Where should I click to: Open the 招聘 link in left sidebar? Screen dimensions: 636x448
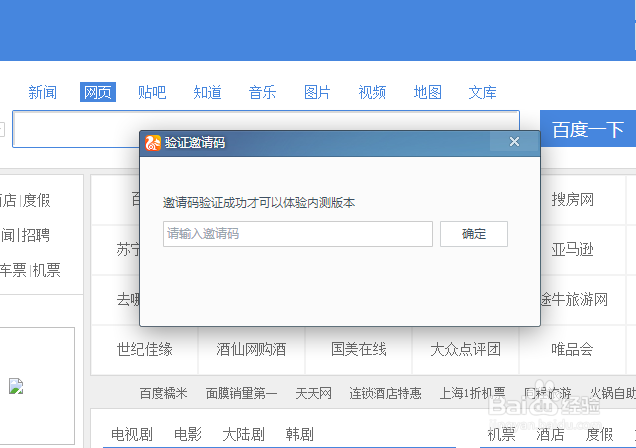(x=36, y=235)
